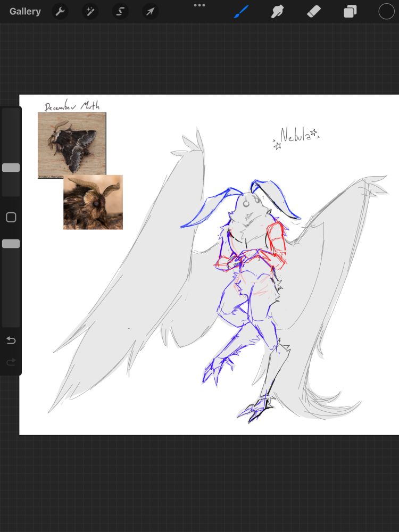The width and height of the screenshot is (399, 532).
Task: Tap the square modify button on sidebar
Action: (x=11, y=217)
